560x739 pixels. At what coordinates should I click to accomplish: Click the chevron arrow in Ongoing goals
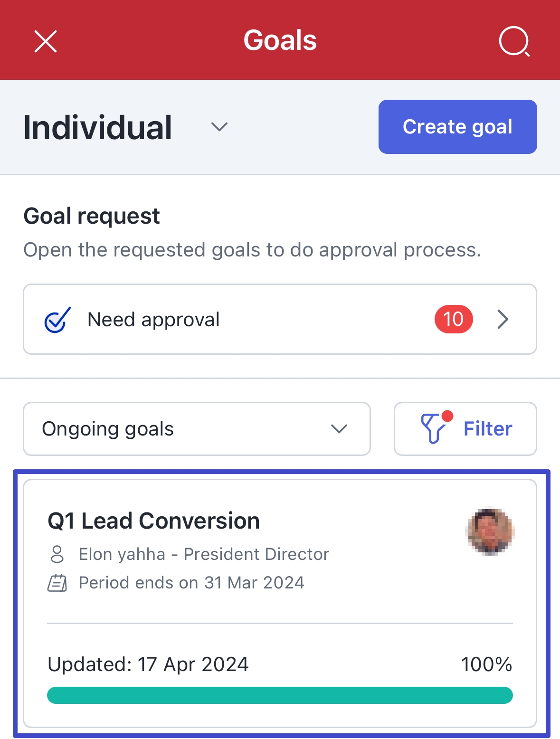click(339, 429)
